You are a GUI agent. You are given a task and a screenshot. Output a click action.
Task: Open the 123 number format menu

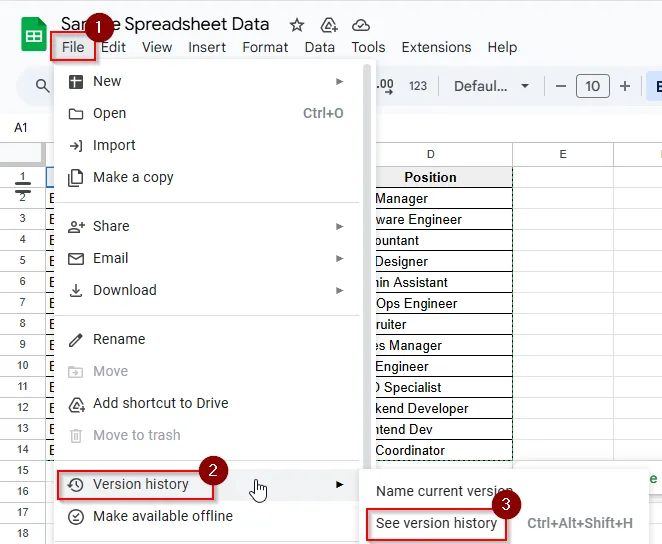point(418,86)
